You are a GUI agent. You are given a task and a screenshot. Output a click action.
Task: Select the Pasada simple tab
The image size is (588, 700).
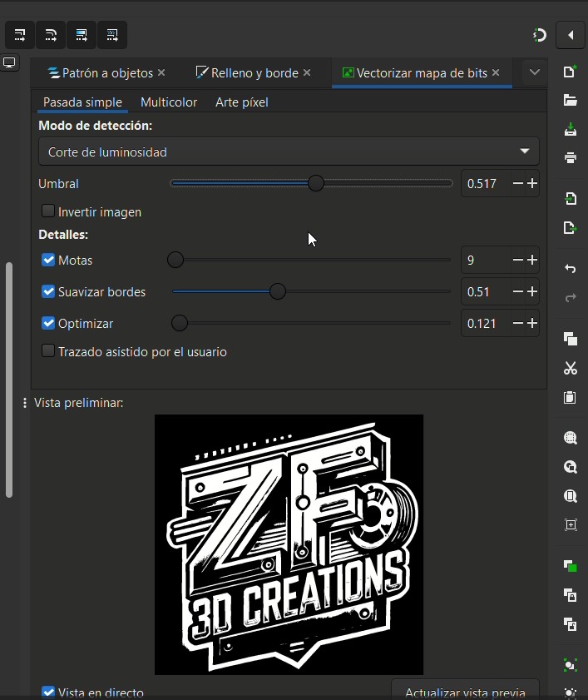coord(82,102)
